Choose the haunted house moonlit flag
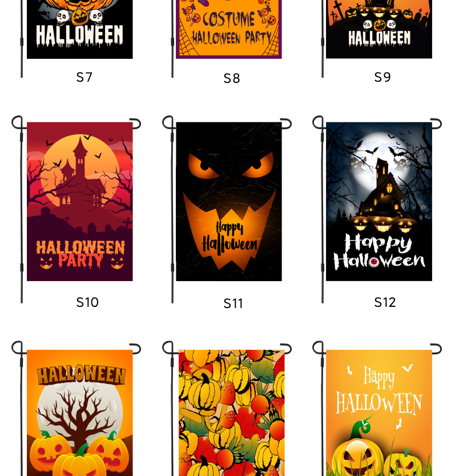 [x=379, y=202]
